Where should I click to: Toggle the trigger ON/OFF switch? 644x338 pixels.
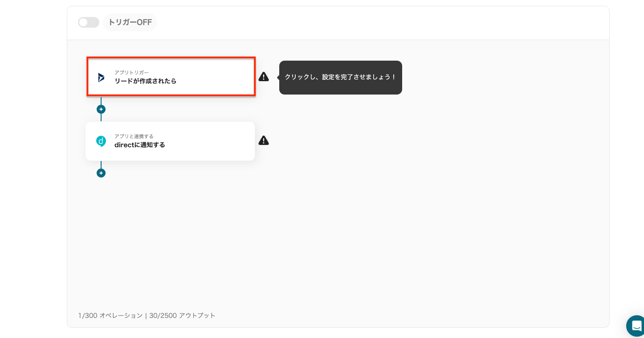pyautogui.click(x=88, y=22)
